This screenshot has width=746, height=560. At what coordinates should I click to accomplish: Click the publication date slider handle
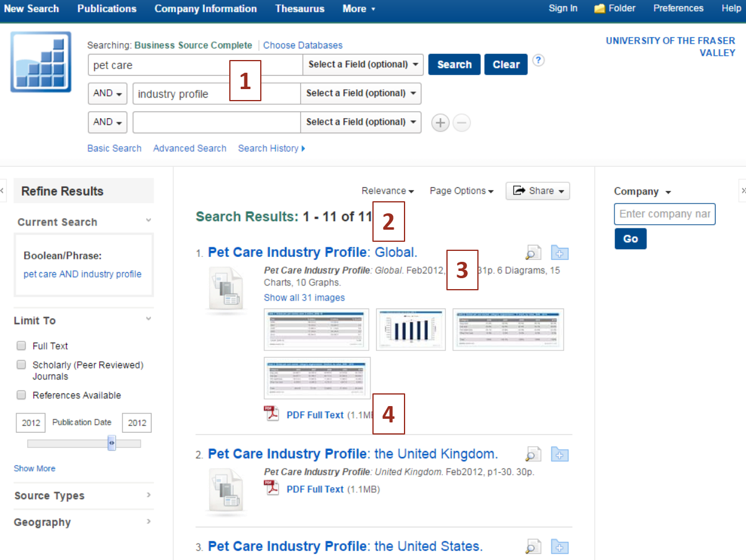coord(112,443)
